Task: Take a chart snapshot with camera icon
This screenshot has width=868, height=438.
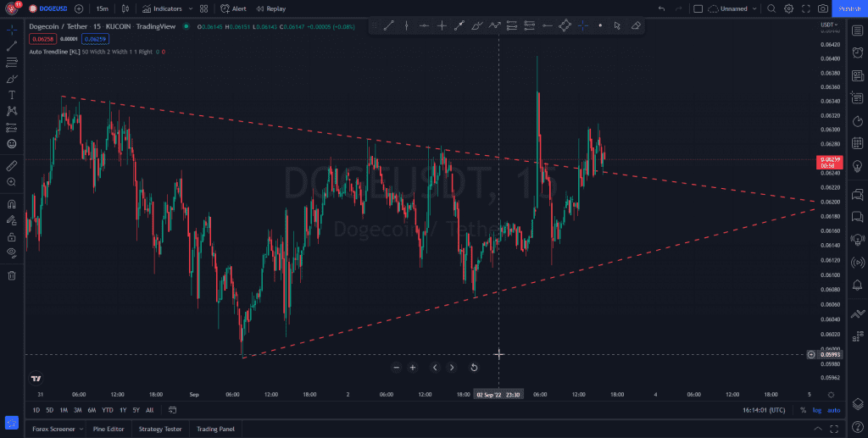Action: click(823, 8)
